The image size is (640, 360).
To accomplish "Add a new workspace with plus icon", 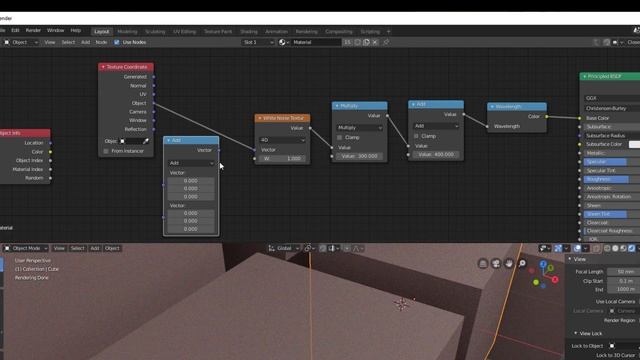I will 389,31.
